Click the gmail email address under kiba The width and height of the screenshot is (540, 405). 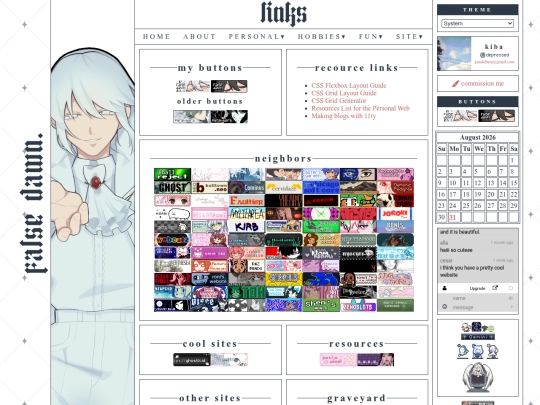[495, 62]
